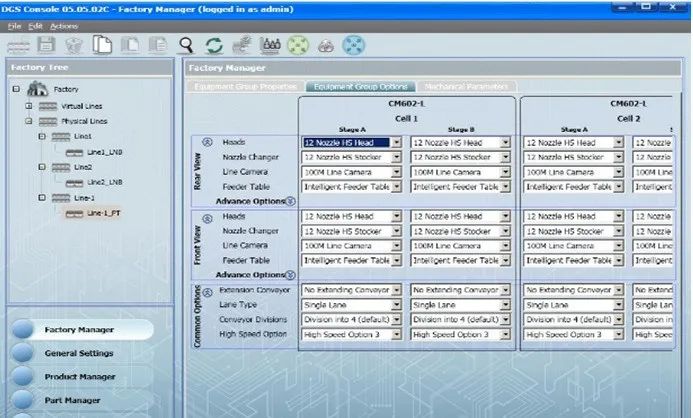This screenshot has height=418, width=693.
Task: Click the recycle bin delete toolbar icon
Action: 73,45
